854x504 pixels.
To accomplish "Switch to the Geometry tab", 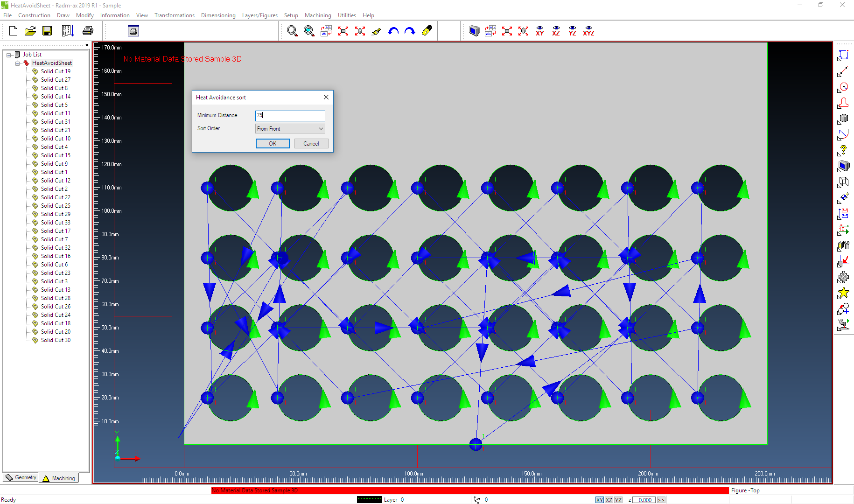I will 21,477.
